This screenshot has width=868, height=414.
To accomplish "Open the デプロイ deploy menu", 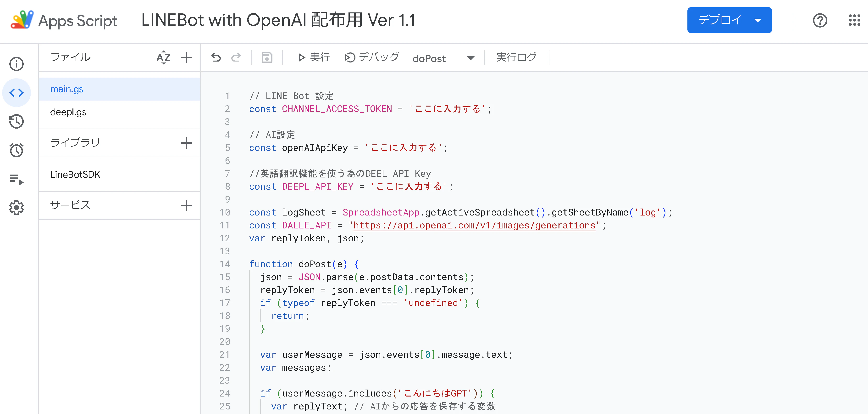I will [729, 20].
